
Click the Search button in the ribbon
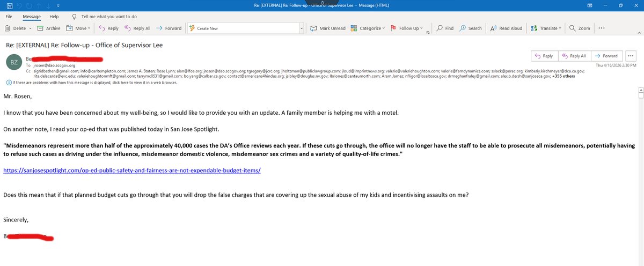470,28
